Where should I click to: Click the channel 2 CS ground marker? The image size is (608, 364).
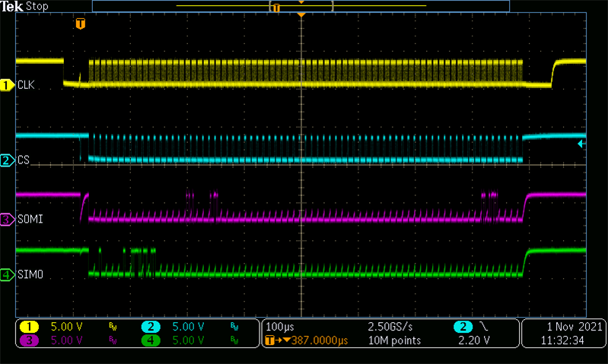click(x=7, y=160)
